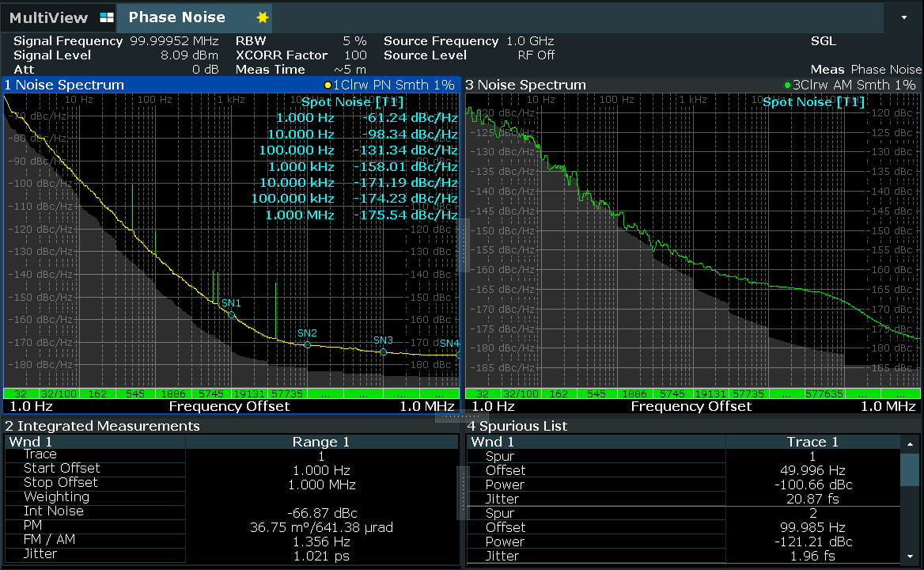Screen dimensions: 924x570
Task: Click the Range 1 column header
Action: [x=320, y=442]
